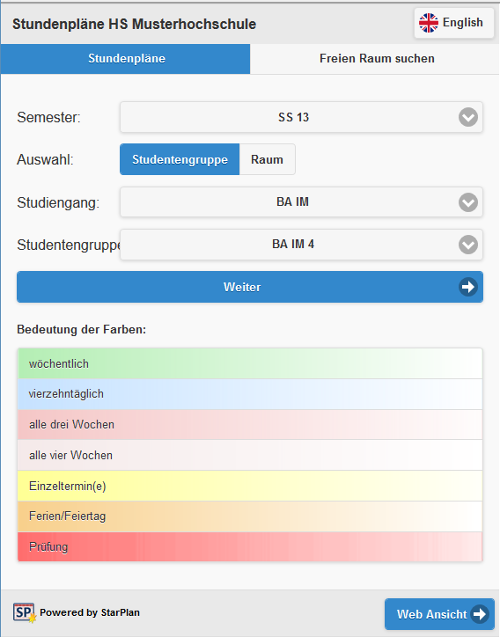Switch language to English

454,23
